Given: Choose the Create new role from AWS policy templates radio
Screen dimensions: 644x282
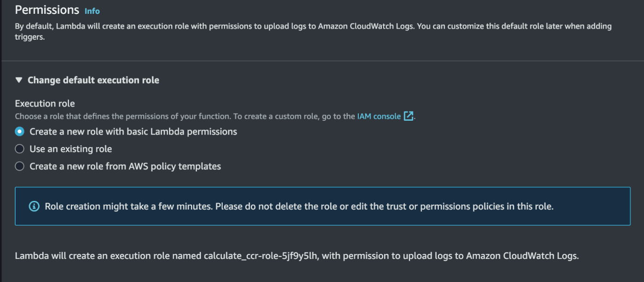Looking at the screenshot, I should coord(19,166).
